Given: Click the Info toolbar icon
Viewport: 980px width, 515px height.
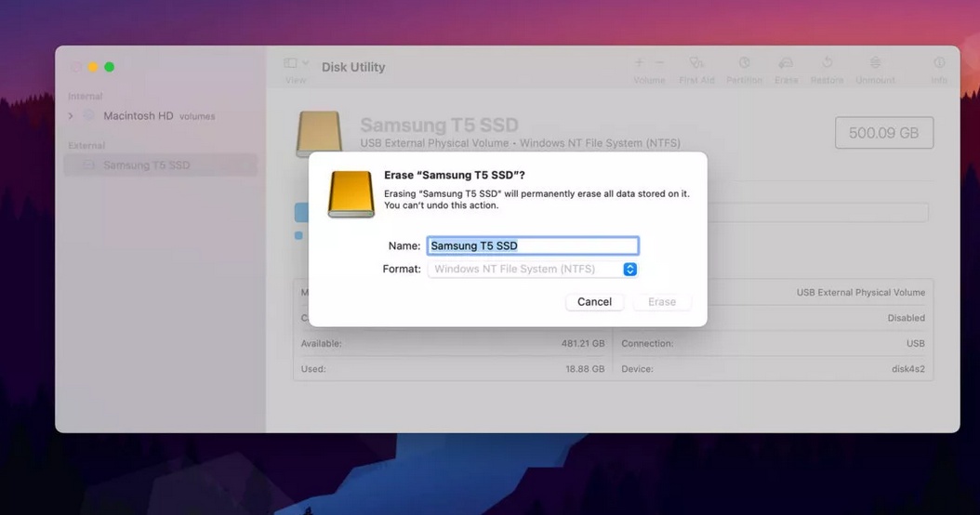Looking at the screenshot, I should click(x=939, y=62).
